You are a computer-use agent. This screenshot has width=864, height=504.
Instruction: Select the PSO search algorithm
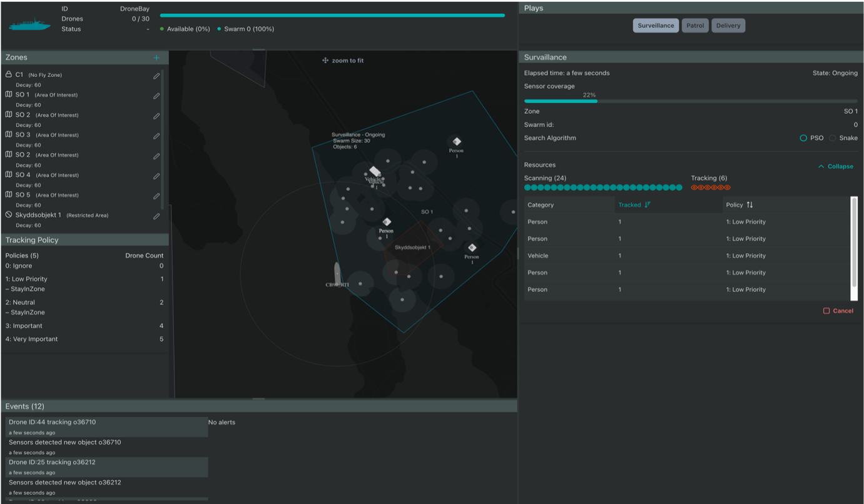coord(803,138)
